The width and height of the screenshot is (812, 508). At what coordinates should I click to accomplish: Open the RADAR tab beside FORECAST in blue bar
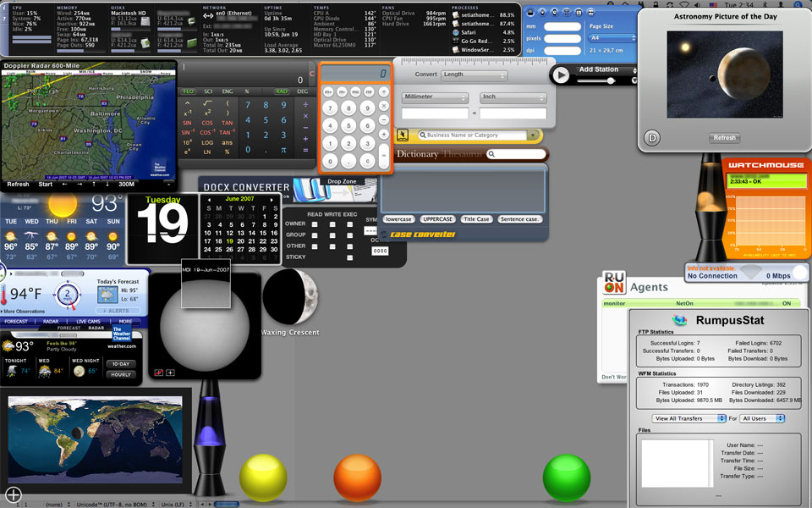pos(51,322)
